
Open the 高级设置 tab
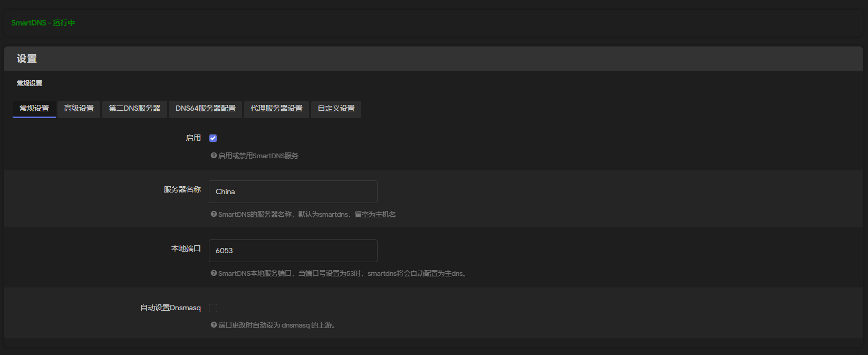click(79, 109)
